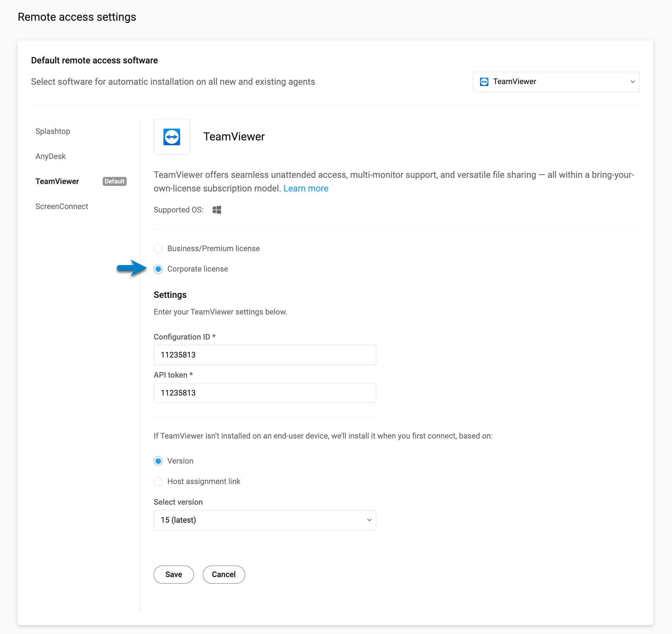Viewport: 672px width, 634px height.
Task: Choose the Version install option
Action: pos(158,461)
